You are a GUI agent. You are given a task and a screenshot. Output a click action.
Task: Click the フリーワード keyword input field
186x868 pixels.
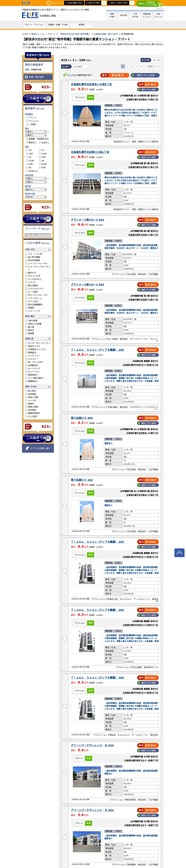pyautogui.click(x=38, y=235)
